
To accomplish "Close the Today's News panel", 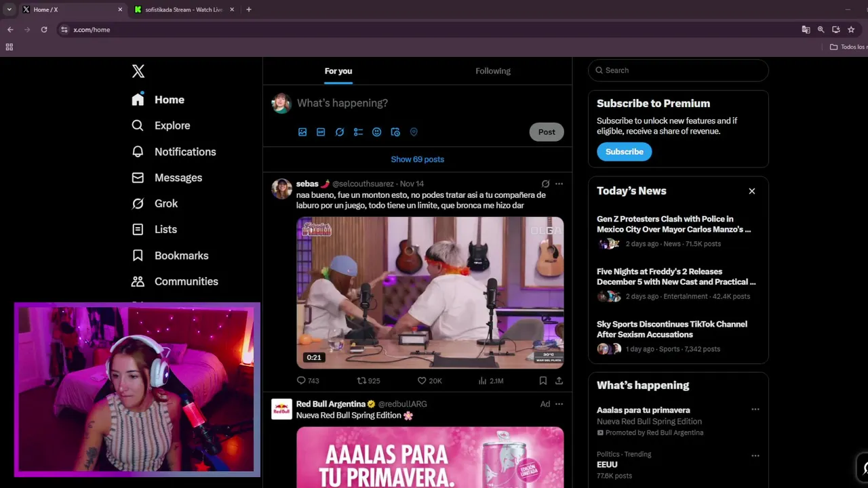I will point(751,191).
